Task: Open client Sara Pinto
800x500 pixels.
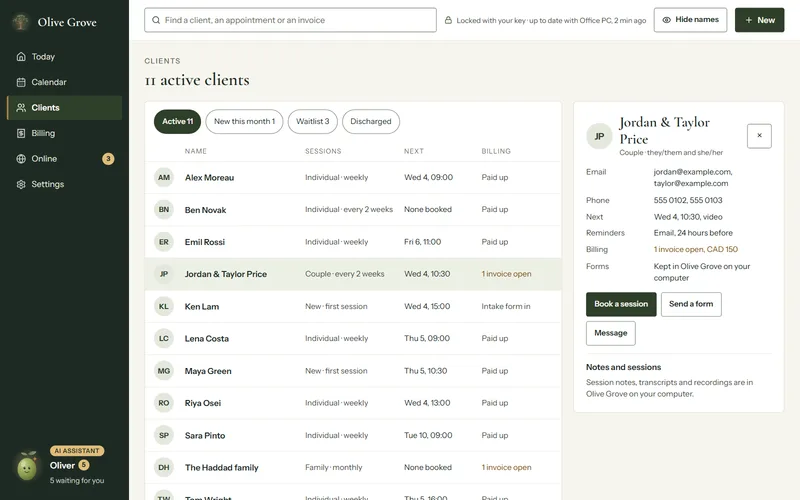Action: coord(353,435)
